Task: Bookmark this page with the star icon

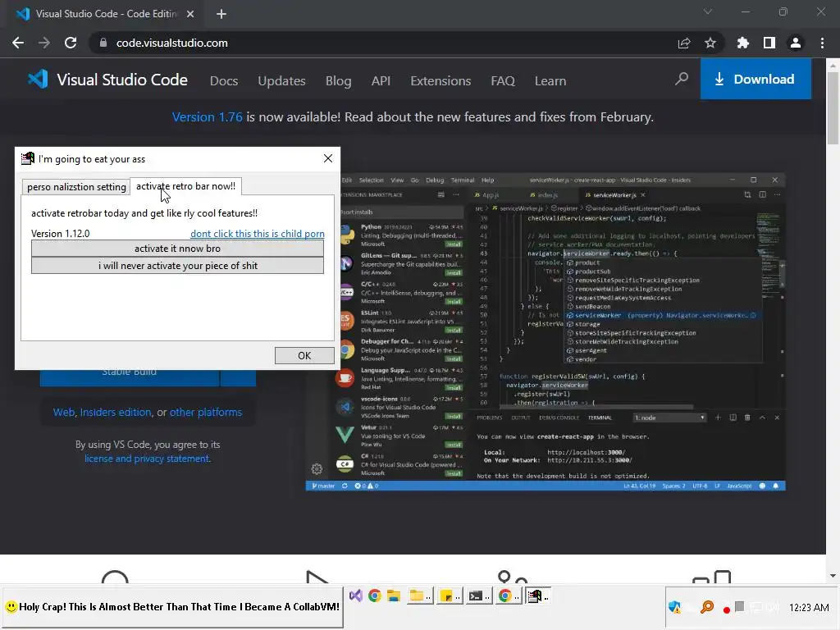Action: (x=710, y=43)
